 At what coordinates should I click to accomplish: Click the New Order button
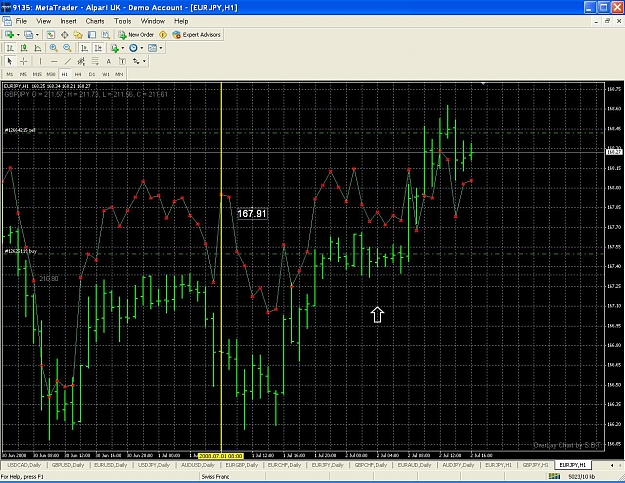pyautogui.click(x=136, y=35)
